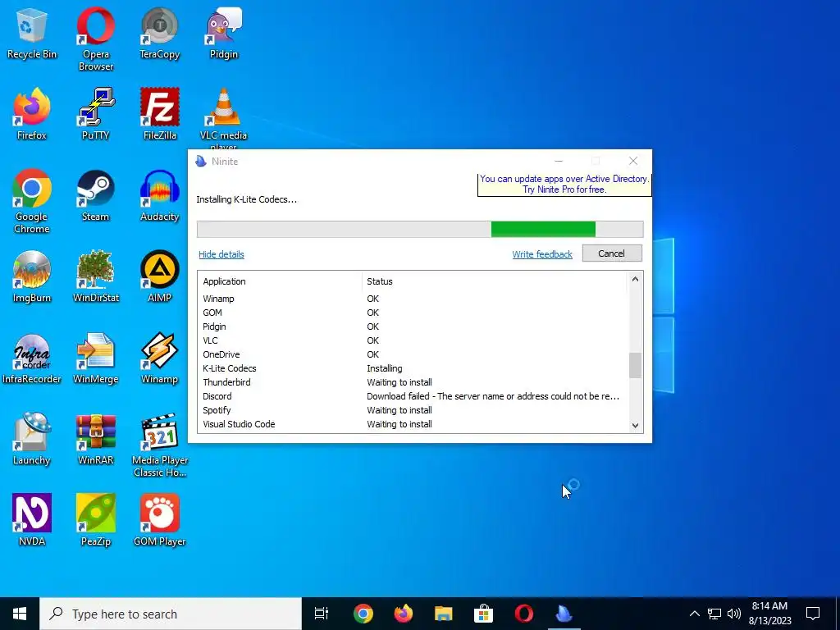Open Opera from the taskbar
Viewport: 840px width, 630px height.
tap(523, 614)
